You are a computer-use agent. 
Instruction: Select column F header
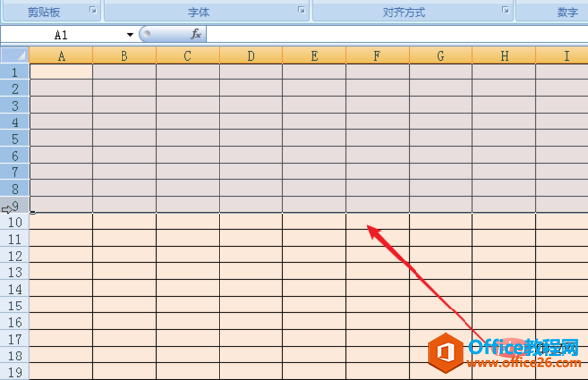click(x=377, y=56)
